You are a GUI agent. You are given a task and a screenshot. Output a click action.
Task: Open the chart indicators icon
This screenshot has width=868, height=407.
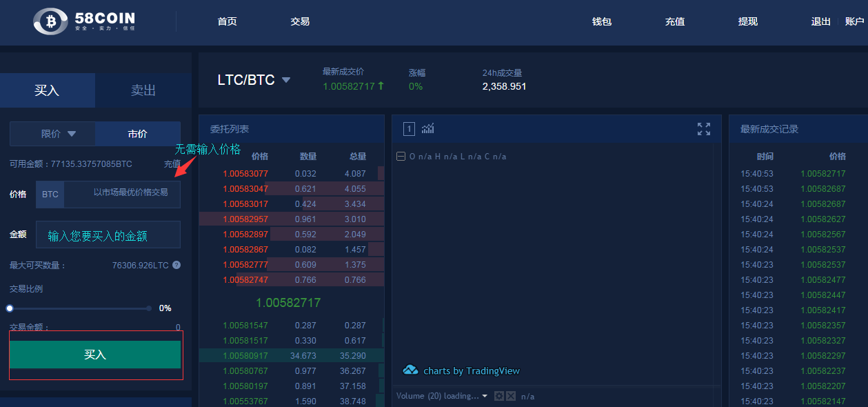click(x=427, y=128)
